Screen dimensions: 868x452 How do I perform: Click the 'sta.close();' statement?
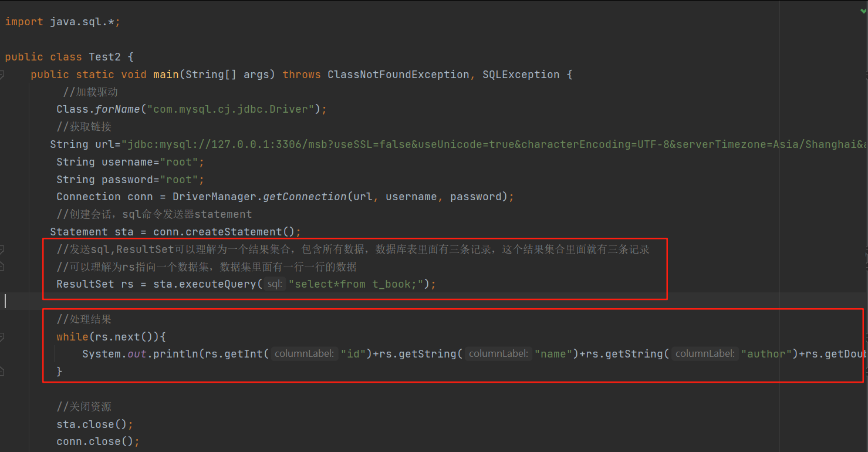coord(95,424)
